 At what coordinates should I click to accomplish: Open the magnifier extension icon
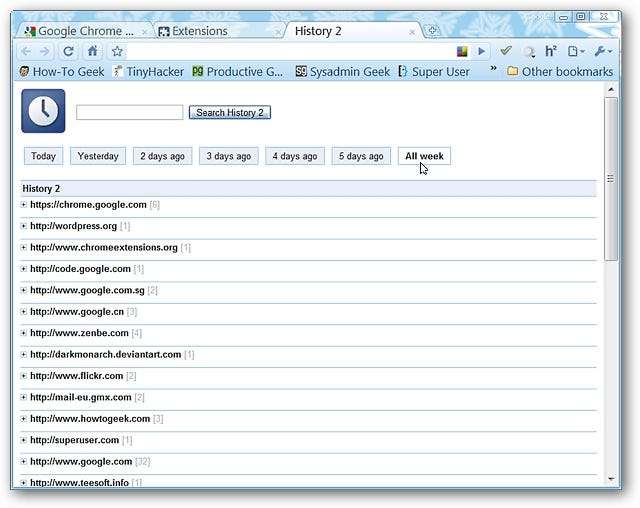click(529, 52)
